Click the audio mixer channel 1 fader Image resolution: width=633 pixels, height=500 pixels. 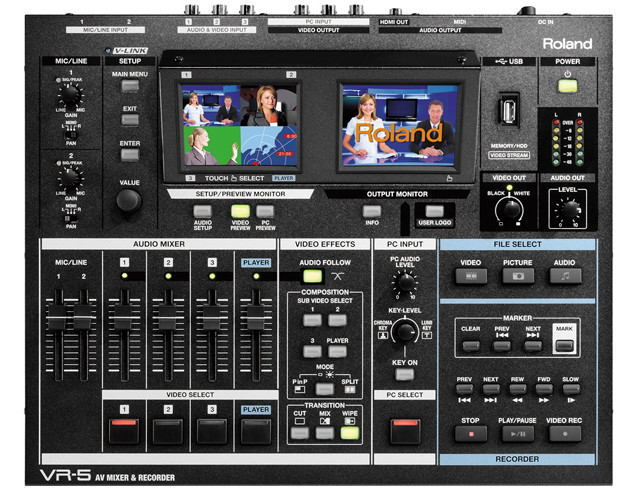coord(124,317)
